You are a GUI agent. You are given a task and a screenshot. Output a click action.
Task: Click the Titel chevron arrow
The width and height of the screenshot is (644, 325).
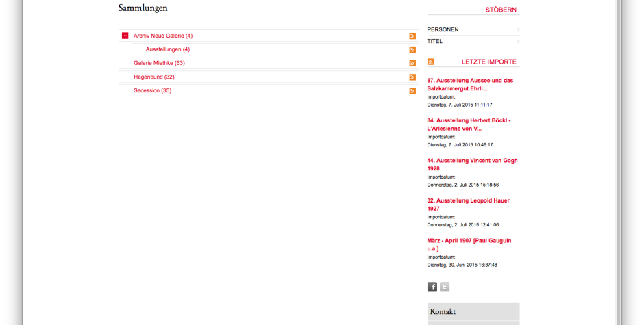(518, 41)
